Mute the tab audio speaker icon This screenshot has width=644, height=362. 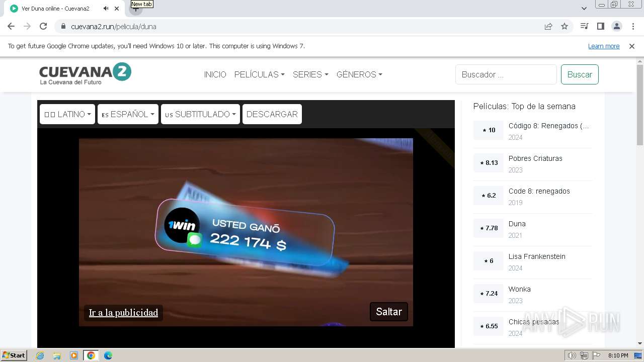[x=106, y=9]
